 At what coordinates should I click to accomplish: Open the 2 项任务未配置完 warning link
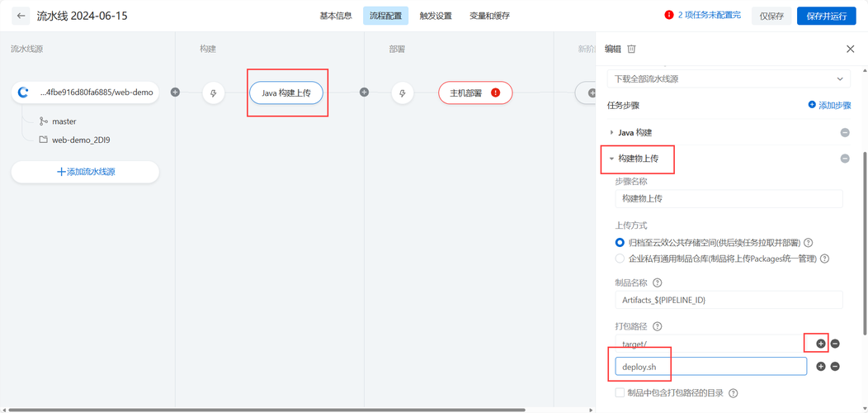tap(709, 15)
